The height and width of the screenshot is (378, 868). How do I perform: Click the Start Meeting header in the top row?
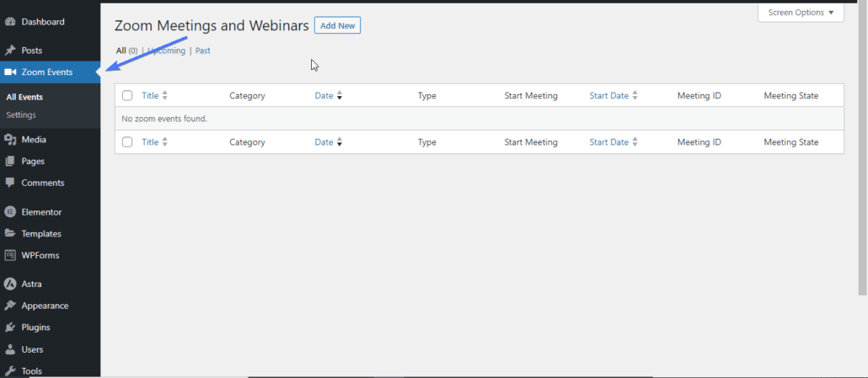tap(531, 96)
